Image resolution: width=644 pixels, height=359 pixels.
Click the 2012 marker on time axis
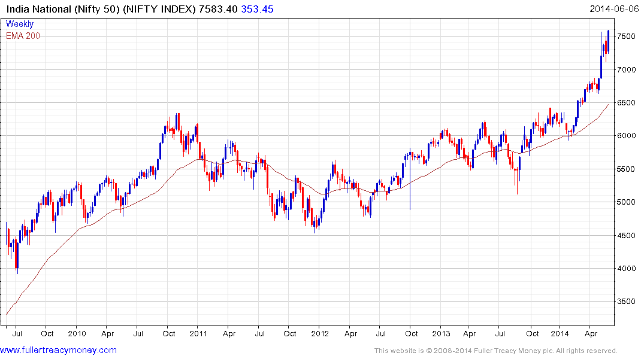[319, 333]
